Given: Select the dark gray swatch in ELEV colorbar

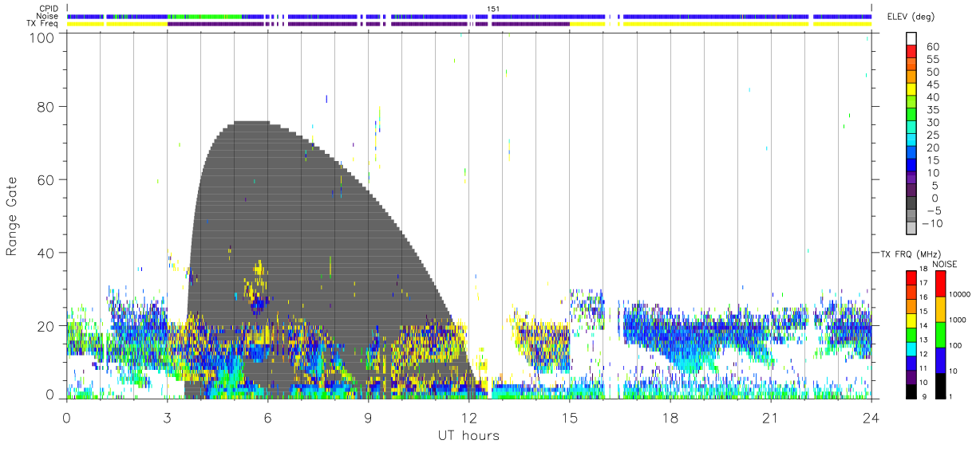Looking at the screenshot, I should click(x=911, y=204).
